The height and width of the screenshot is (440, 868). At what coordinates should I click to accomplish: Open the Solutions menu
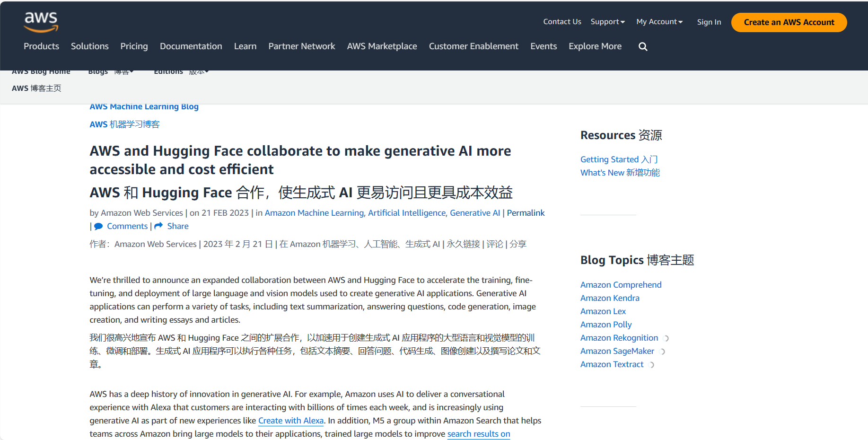pos(90,46)
